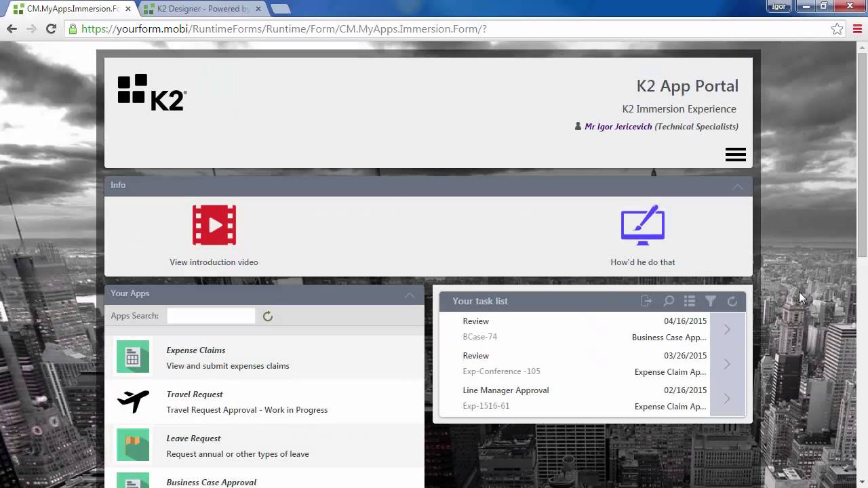Close the CM.MyApps.Immersion tab
Image resolution: width=868 pixels, height=488 pixels.
click(128, 9)
